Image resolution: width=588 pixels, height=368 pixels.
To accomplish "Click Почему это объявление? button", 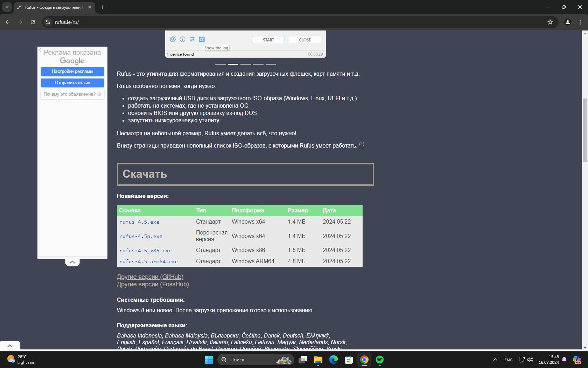I will [72, 94].
